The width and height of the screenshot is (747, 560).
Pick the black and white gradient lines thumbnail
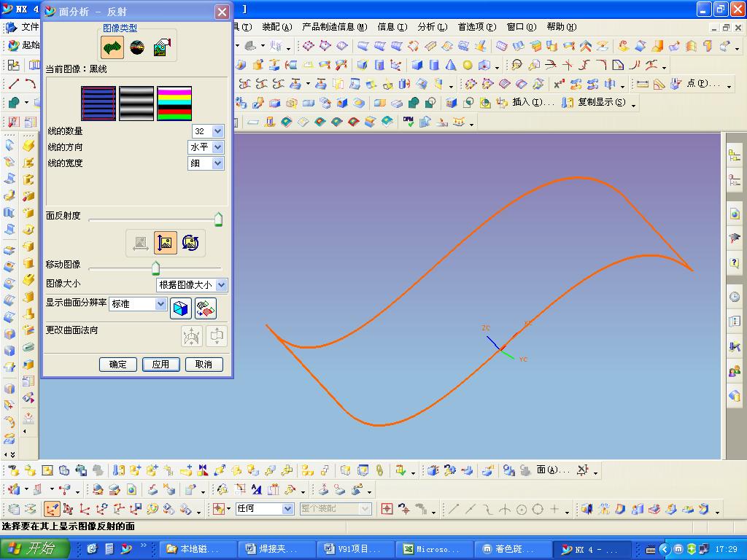click(136, 104)
